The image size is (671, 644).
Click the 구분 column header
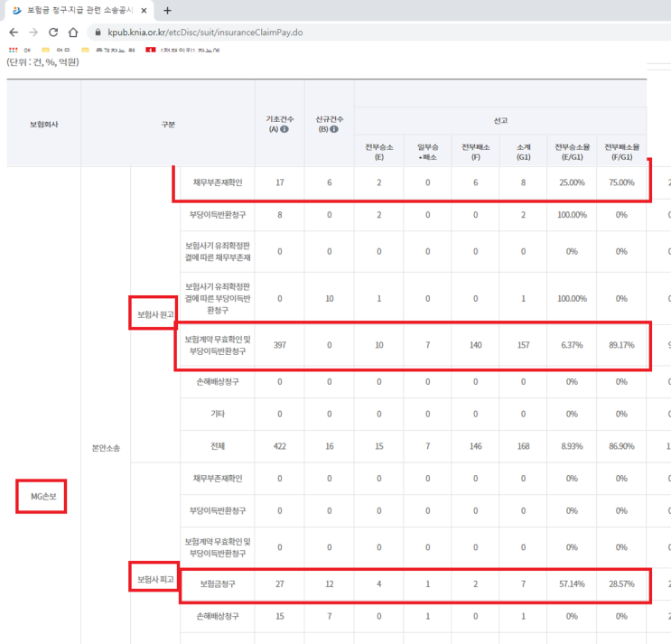[x=168, y=125]
